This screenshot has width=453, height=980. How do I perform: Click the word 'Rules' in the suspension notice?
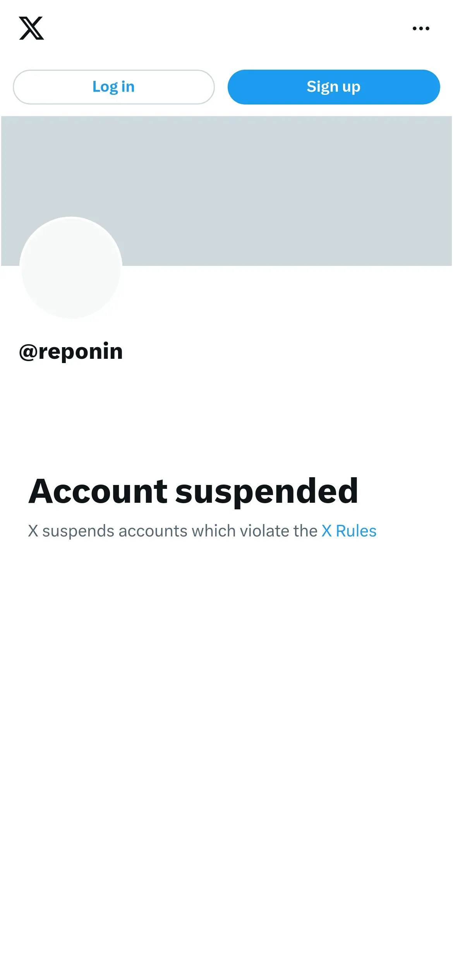click(x=356, y=531)
